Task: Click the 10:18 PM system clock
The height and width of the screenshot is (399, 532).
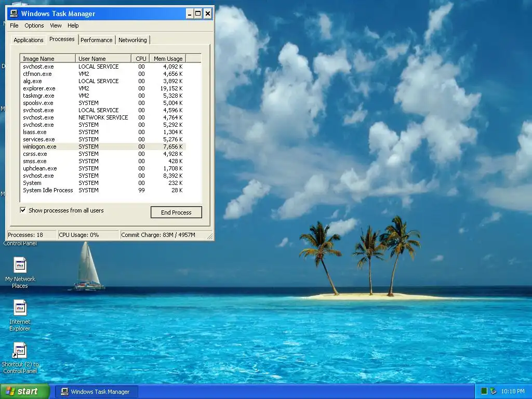Action: tap(513, 391)
